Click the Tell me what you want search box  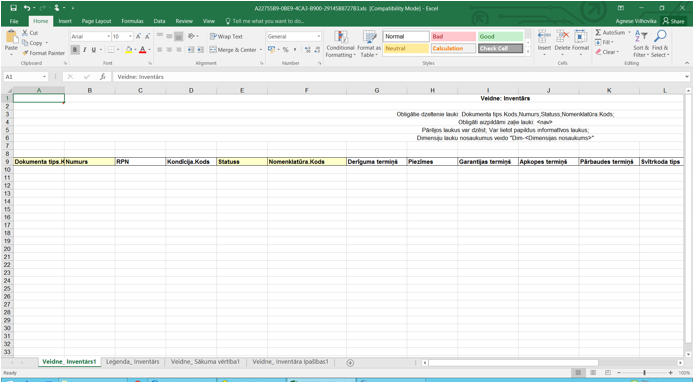click(265, 21)
